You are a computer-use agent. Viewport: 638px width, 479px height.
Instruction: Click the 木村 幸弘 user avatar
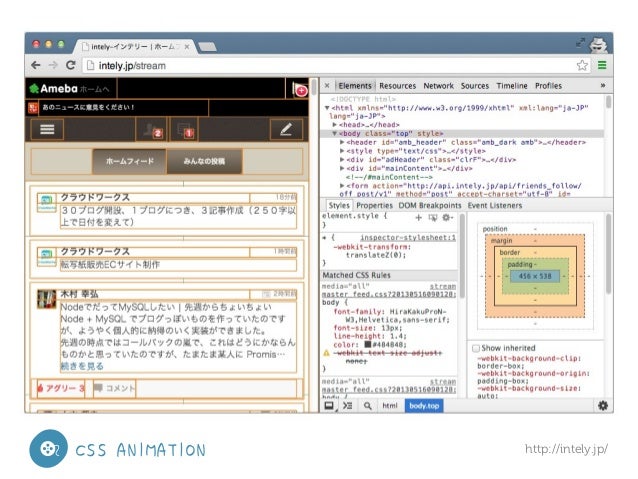(x=47, y=299)
